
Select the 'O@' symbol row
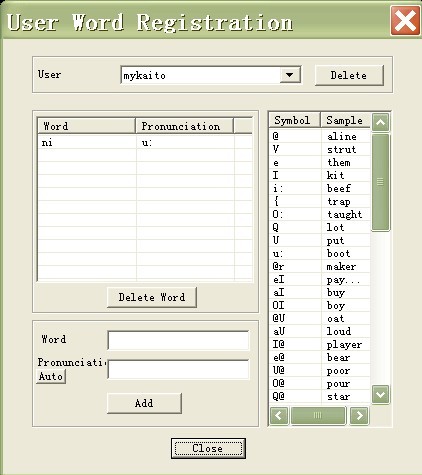click(320, 383)
